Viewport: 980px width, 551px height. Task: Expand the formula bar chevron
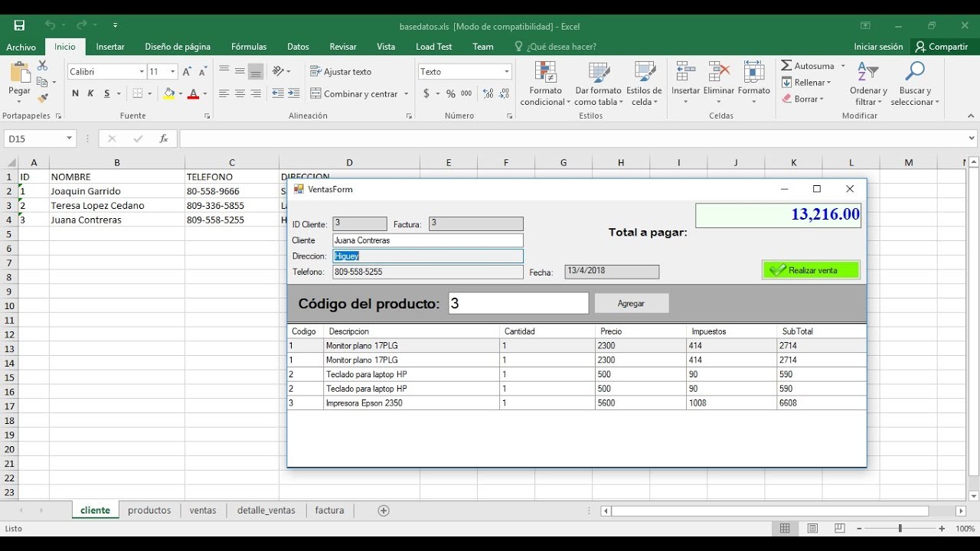click(x=972, y=139)
